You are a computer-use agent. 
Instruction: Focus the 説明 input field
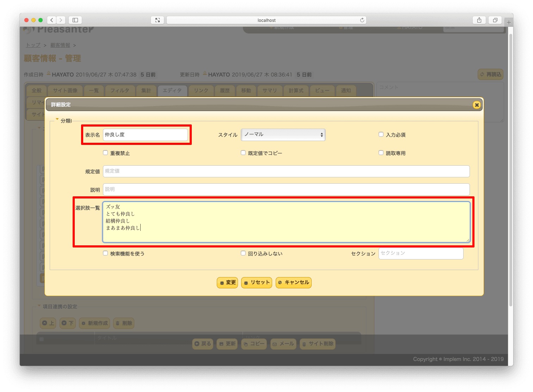tap(286, 189)
